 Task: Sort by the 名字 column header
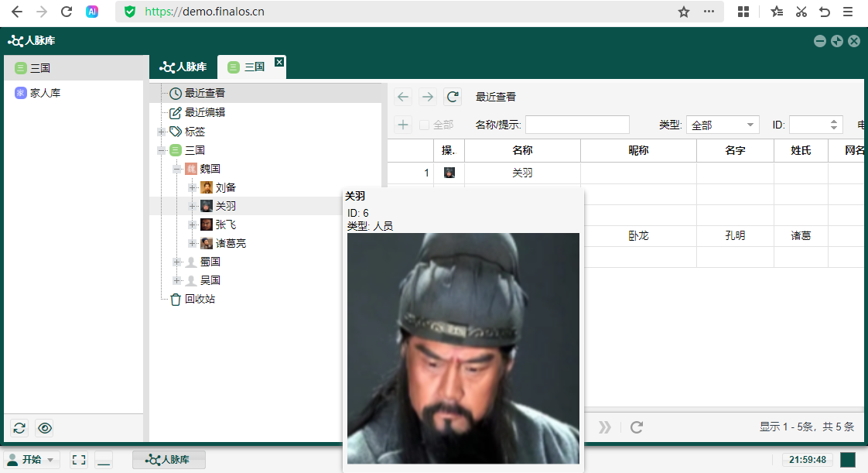point(735,150)
